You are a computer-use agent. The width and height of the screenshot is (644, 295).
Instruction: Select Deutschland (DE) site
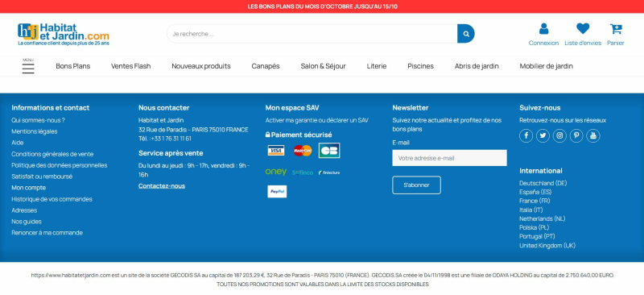click(543, 183)
